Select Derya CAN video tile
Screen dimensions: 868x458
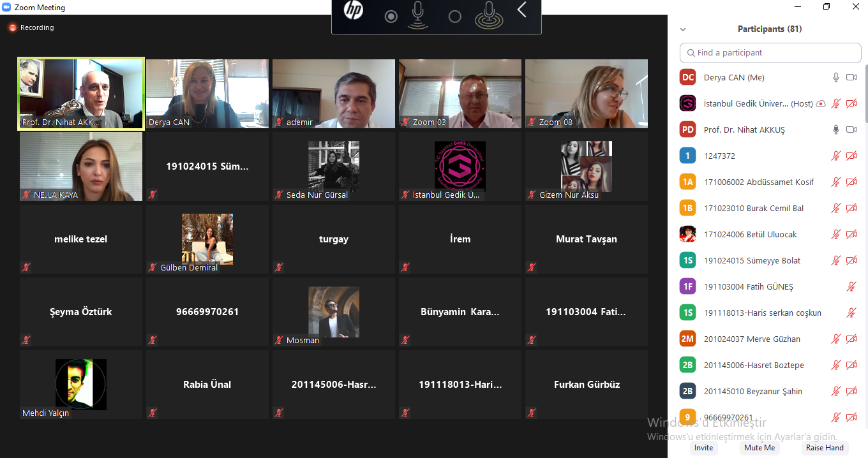pyautogui.click(x=207, y=94)
